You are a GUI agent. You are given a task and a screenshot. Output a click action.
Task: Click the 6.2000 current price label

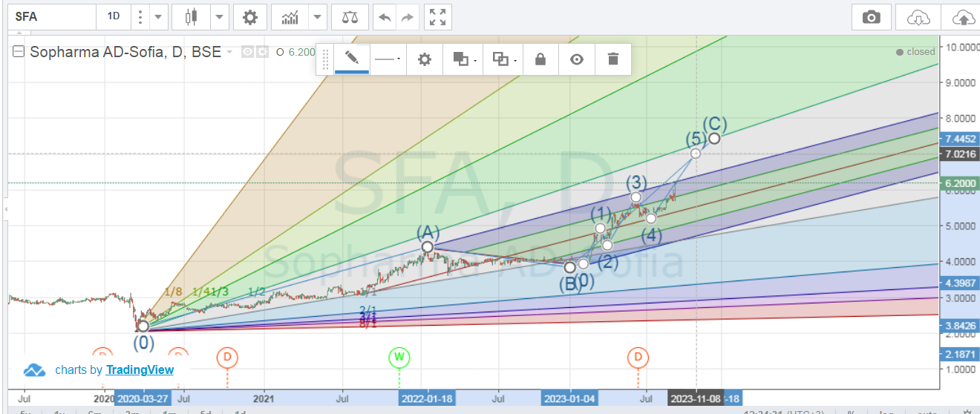pos(959,183)
